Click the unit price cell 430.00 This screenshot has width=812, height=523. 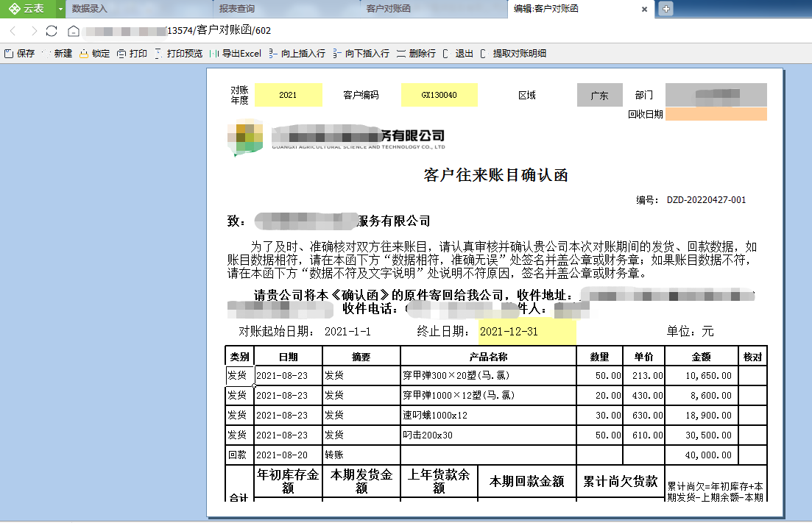coord(643,395)
